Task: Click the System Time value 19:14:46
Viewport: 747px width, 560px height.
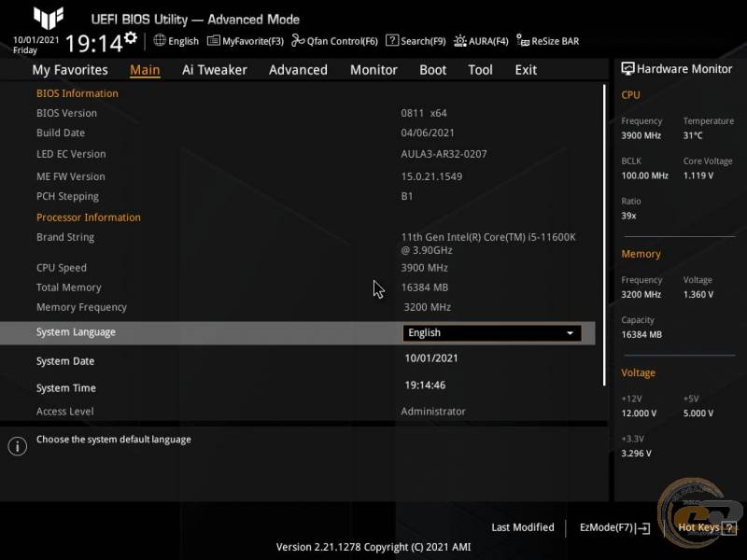Action: (x=425, y=385)
